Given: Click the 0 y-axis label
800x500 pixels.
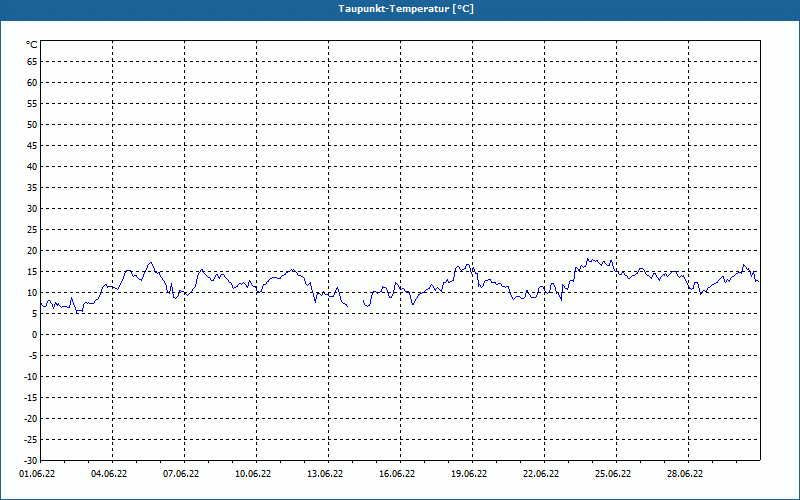Looking at the screenshot, I should [x=35, y=335].
